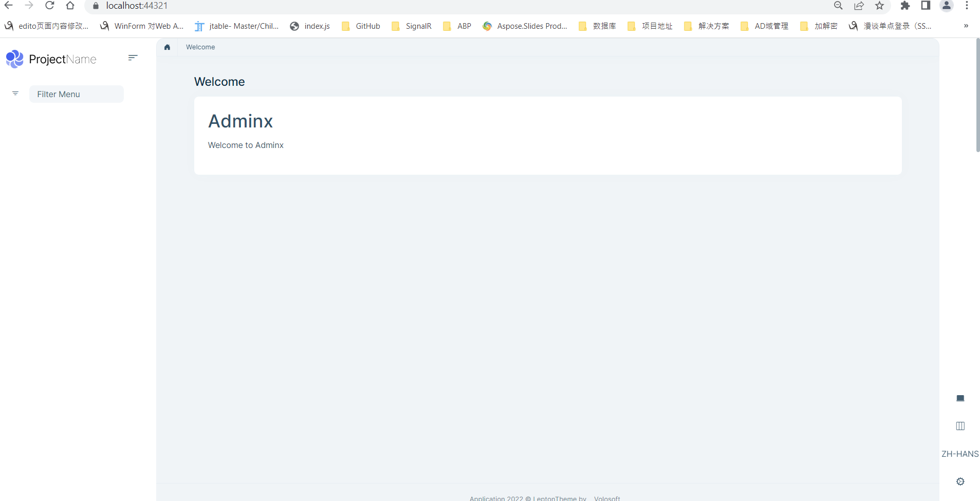
Task: Bookmark this page with the star
Action: (880, 6)
